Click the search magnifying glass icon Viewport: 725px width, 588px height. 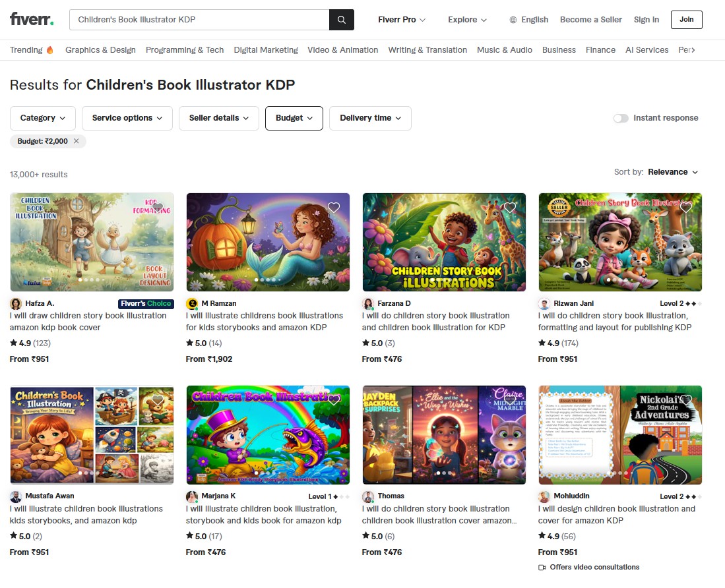[x=342, y=20]
